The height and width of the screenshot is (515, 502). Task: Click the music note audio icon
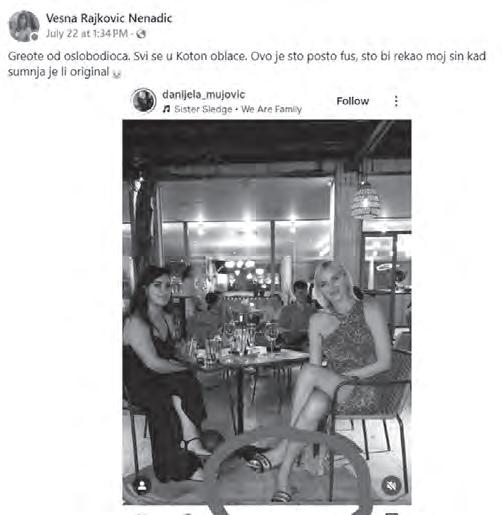pos(166,109)
